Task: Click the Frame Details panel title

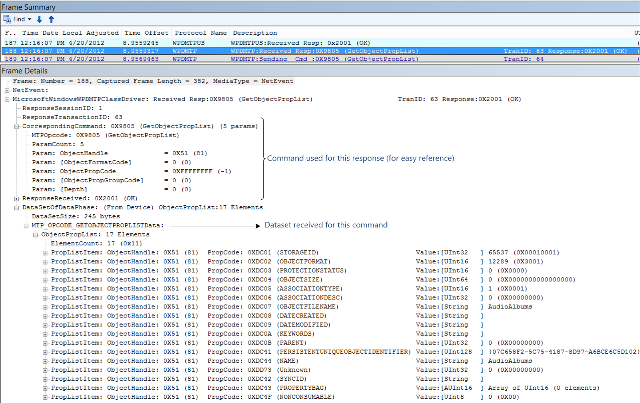Action: (x=24, y=71)
